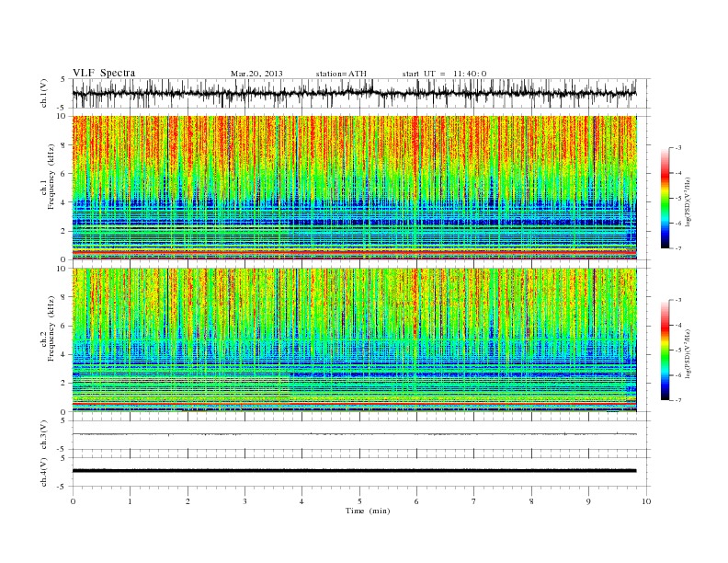Click the ch.1 voltage waveform trace
Viewport: 728px width, 563px height.
pos(354,93)
